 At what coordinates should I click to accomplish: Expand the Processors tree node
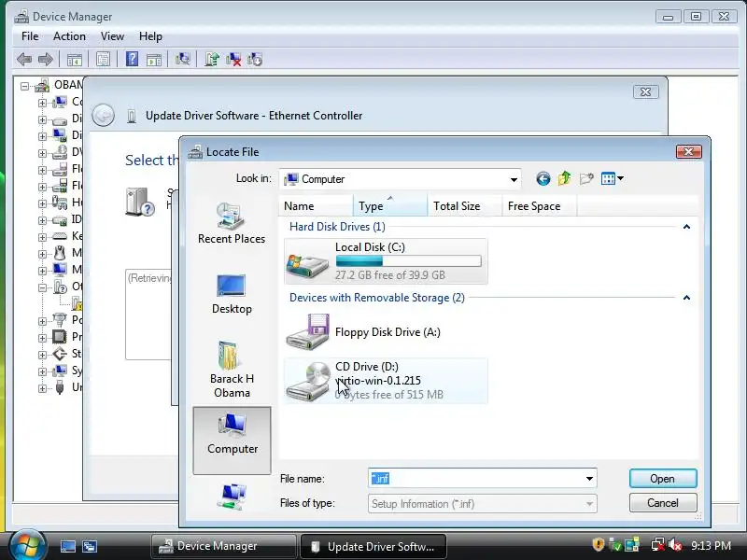[x=42, y=338]
